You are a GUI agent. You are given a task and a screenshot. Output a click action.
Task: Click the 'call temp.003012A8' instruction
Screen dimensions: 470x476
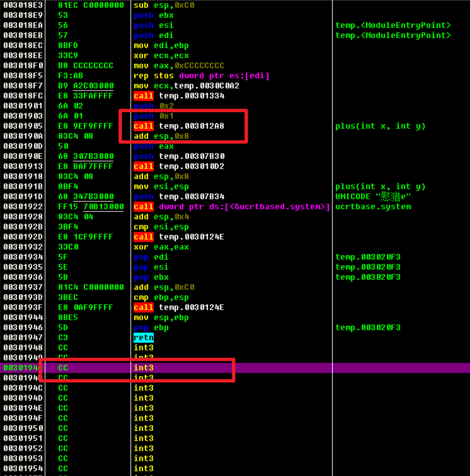(x=179, y=126)
